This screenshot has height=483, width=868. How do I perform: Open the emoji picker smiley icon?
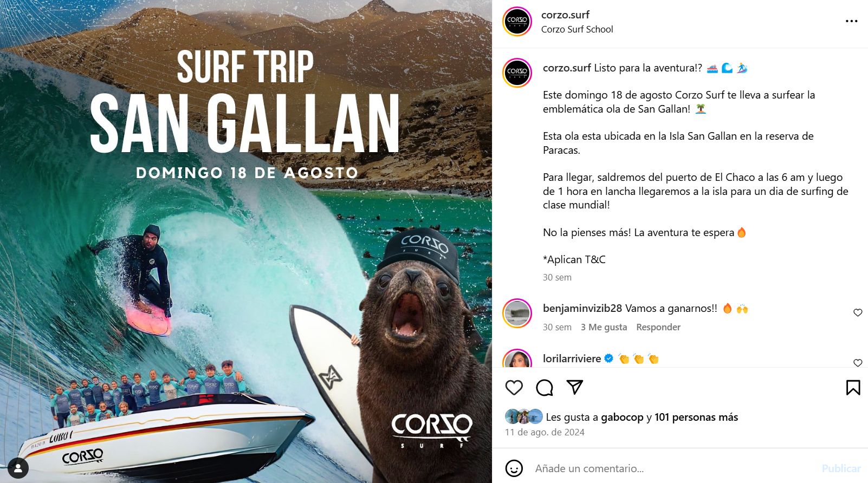tap(514, 468)
